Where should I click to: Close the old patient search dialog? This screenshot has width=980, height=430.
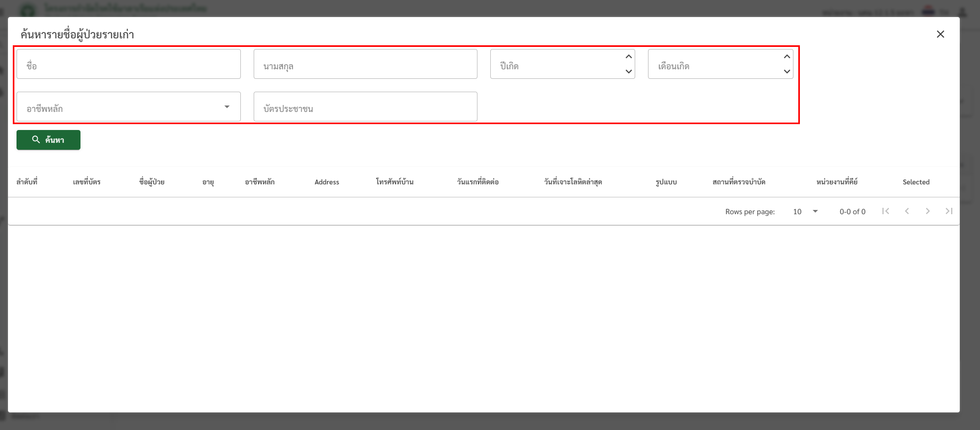click(x=940, y=34)
